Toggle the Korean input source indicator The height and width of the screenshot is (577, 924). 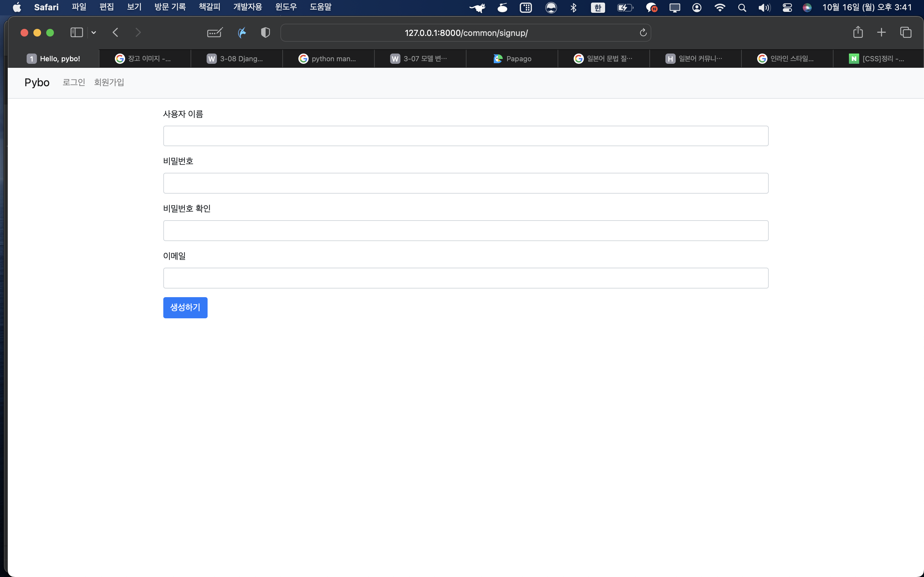[597, 8]
